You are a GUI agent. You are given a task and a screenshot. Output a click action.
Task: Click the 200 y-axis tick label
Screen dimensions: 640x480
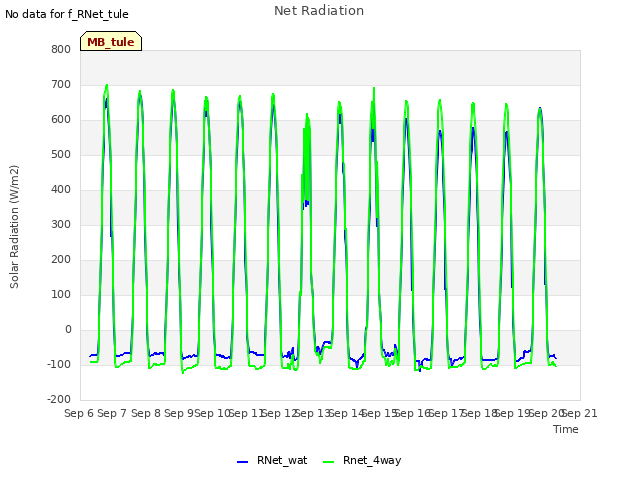tap(61, 259)
